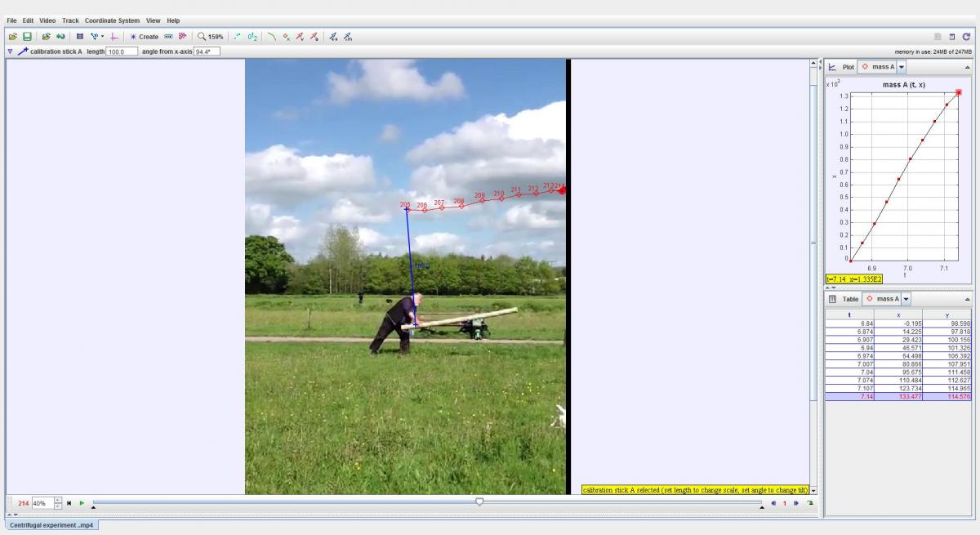Click the Create track button
Screen dimensions: 980x535
click(144, 37)
